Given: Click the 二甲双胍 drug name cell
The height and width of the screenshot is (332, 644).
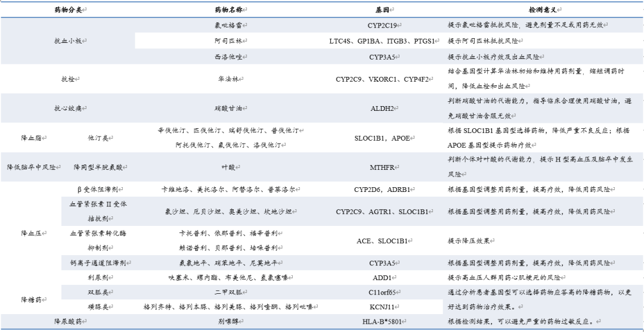Looking at the screenshot, I should (229, 292).
